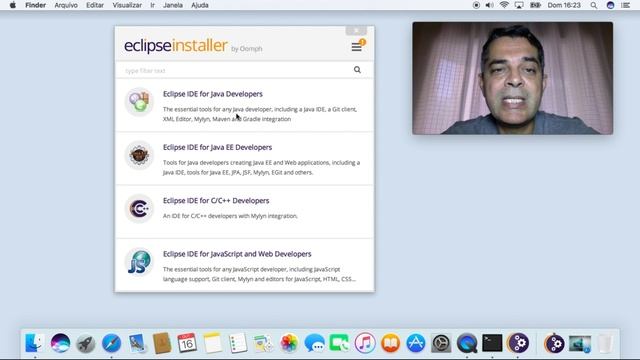Open the Ir menu
Viewport: 640px width, 360px height.
click(152, 5)
